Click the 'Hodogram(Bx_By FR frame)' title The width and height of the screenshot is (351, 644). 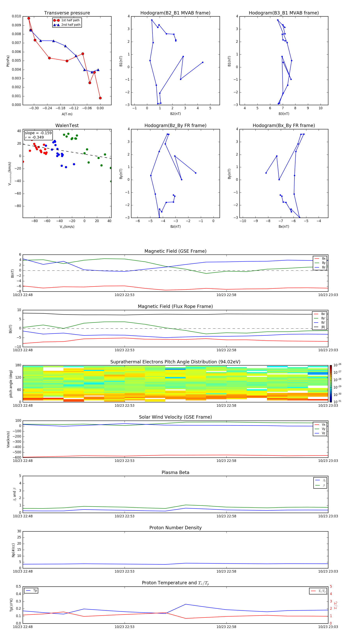click(x=284, y=125)
